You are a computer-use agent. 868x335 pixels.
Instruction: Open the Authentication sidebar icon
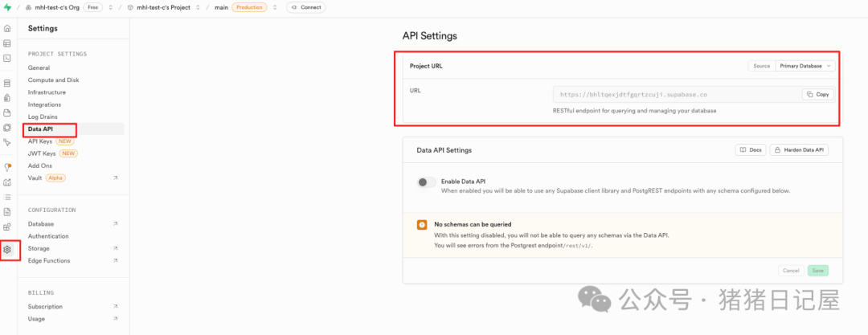[x=7, y=98]
